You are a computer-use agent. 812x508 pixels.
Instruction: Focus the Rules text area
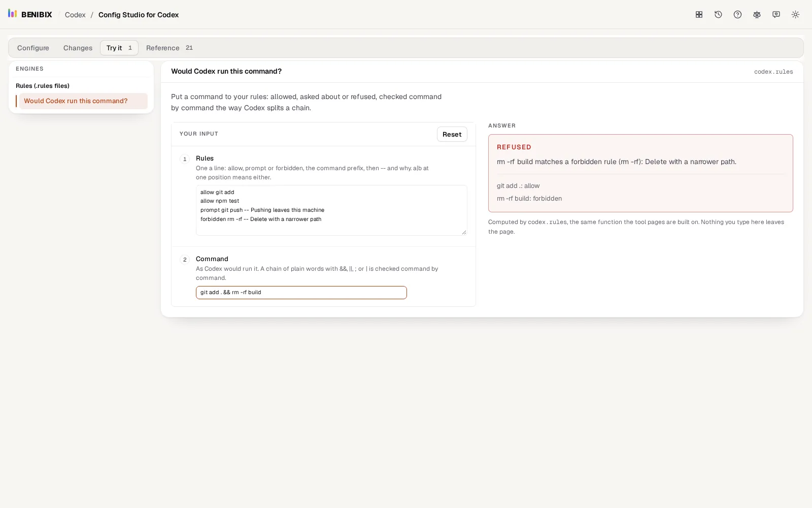coord(331,210)
